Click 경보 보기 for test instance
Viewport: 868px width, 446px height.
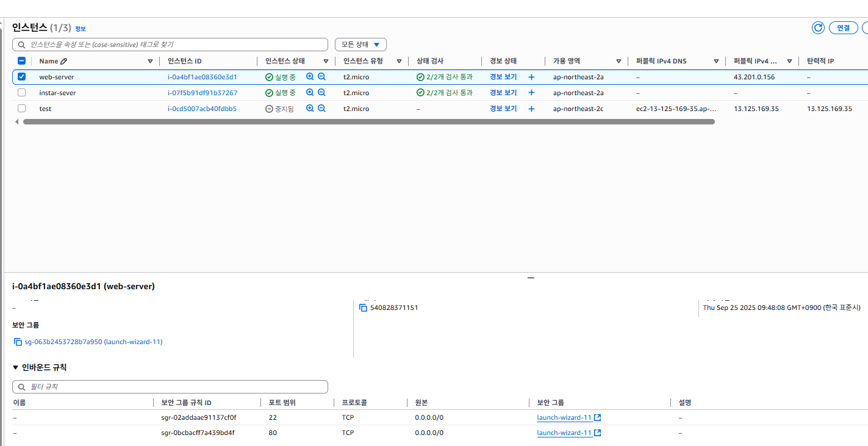tap(503, 109)
